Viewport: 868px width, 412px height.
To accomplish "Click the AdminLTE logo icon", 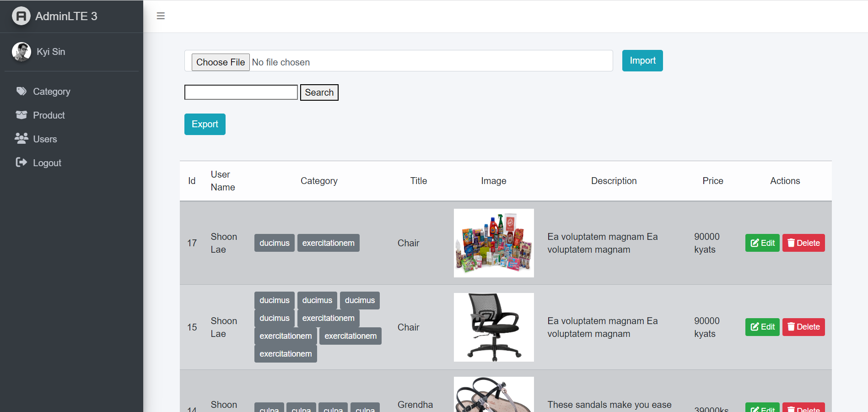I will click(21, 16).
